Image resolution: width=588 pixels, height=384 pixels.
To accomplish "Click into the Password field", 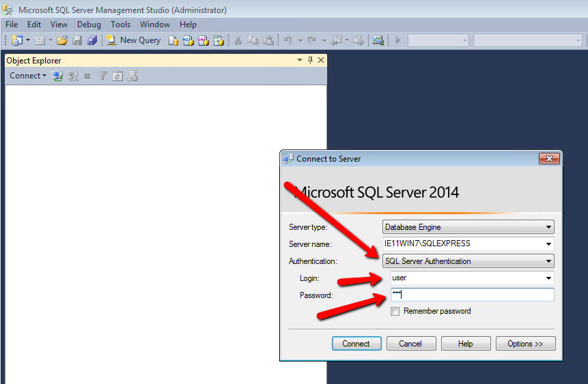I will [472, 295].
